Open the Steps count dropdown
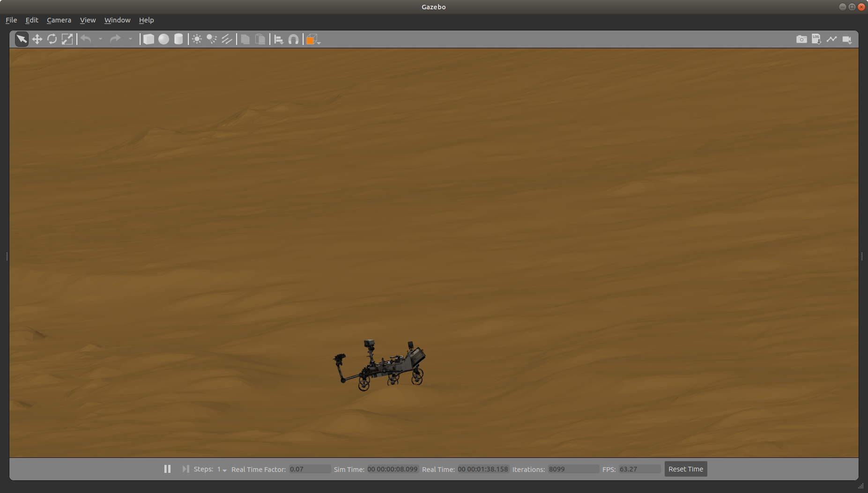Viewport: 868px width, 493px height. pos(222,469)
